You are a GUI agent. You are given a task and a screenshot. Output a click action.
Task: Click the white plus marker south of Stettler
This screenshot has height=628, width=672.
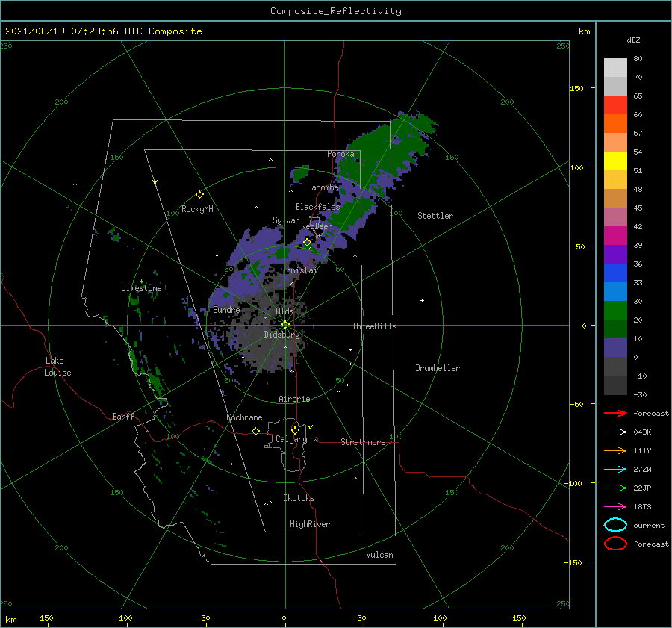422,300
